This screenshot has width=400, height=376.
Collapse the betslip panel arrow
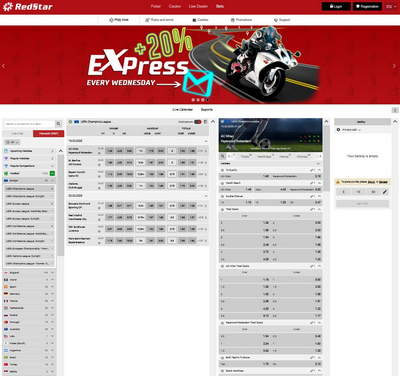pos(395,122)
